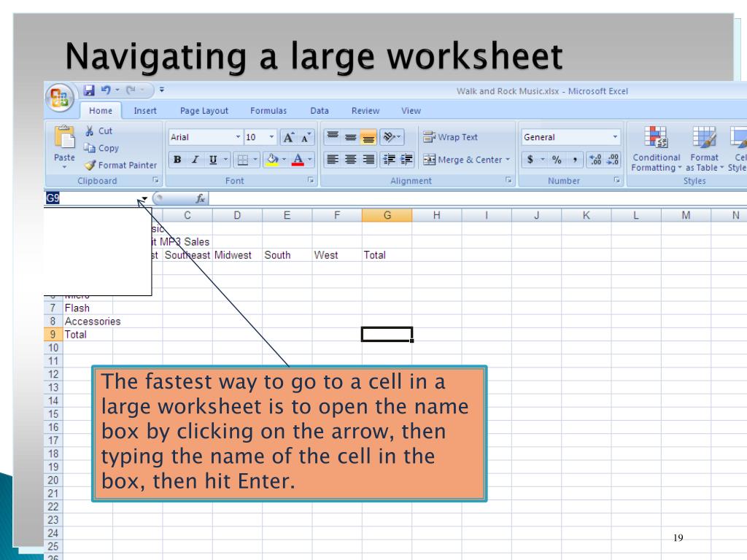Save the workbook with the floppy icon
Image resolution: width=747 pixels, height=560 pixels.
tap(89, 90)
